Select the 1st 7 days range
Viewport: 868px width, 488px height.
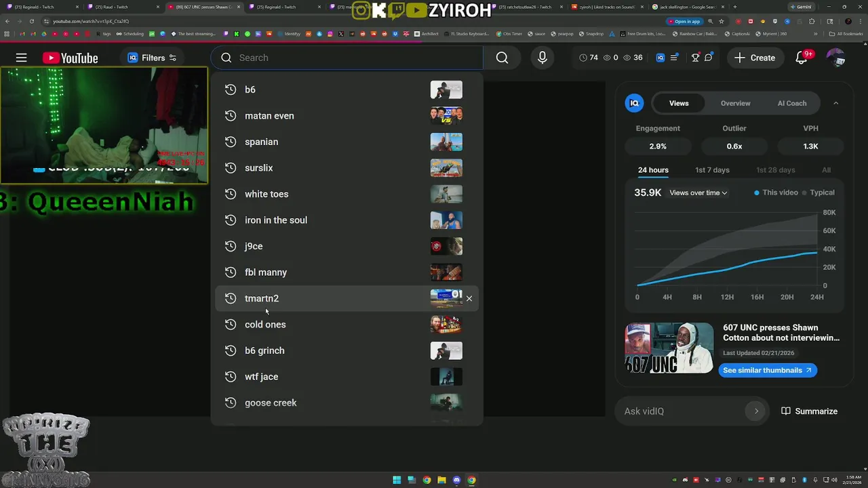pos(712,170)
